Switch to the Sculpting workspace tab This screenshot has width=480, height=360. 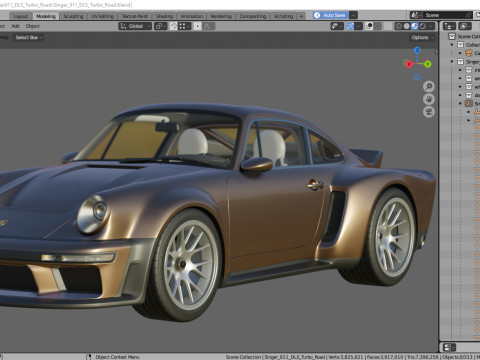[73, 16]
